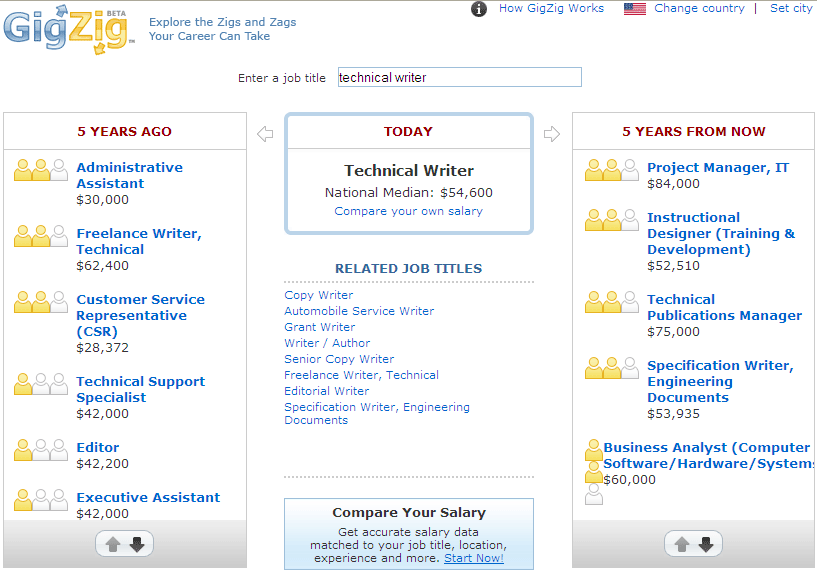Click the $75,000 salary figure

pos(673,331)
